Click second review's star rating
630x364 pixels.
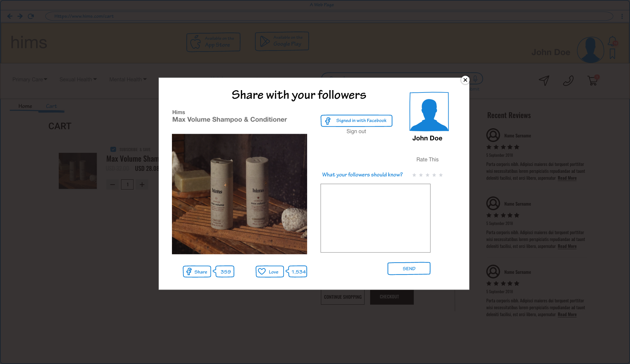click(503, 215)
